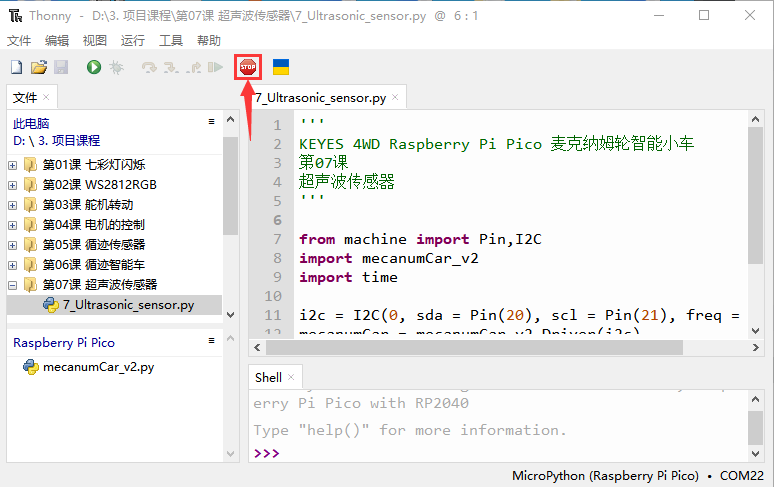Screen dimensions: 774x487
Task: Click the Step over toolbar icon
Action: point(149,67)
